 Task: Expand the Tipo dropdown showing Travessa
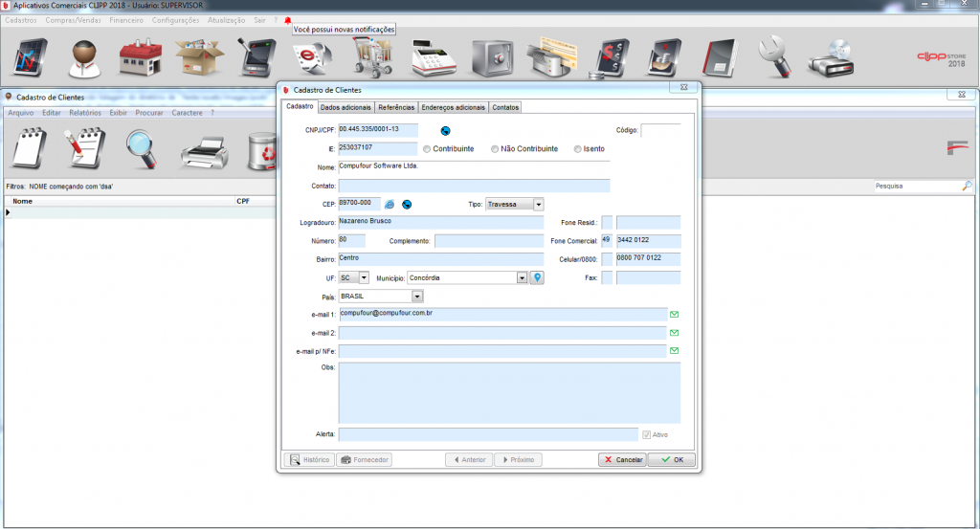pos(539,204)
